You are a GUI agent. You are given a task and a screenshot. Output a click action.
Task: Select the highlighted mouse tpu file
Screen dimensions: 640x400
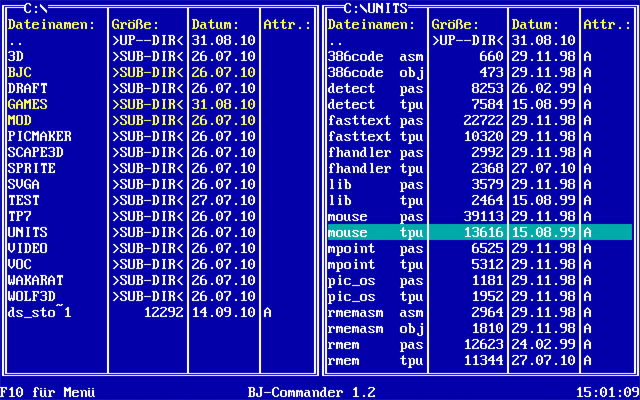coord(376,232)
